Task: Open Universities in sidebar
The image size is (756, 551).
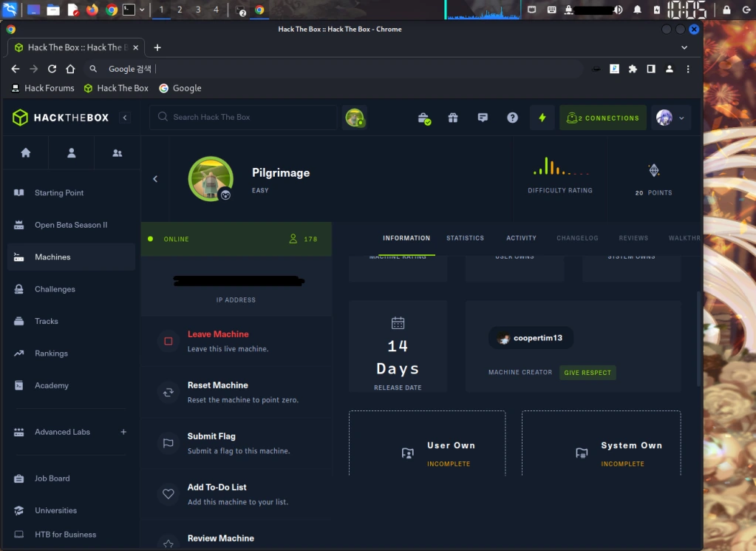Action: pos(72,510)
